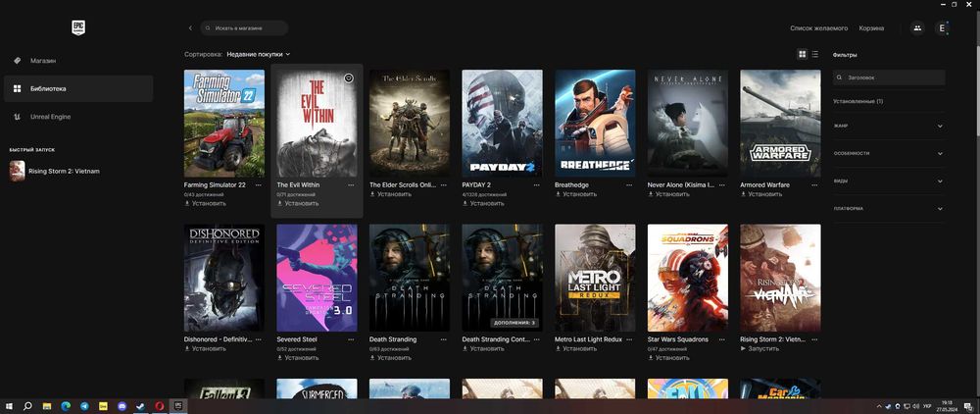Expand the Жанр filter
Image resolution: width=980 pixels, height=414 pixels.
click(889, 127)
